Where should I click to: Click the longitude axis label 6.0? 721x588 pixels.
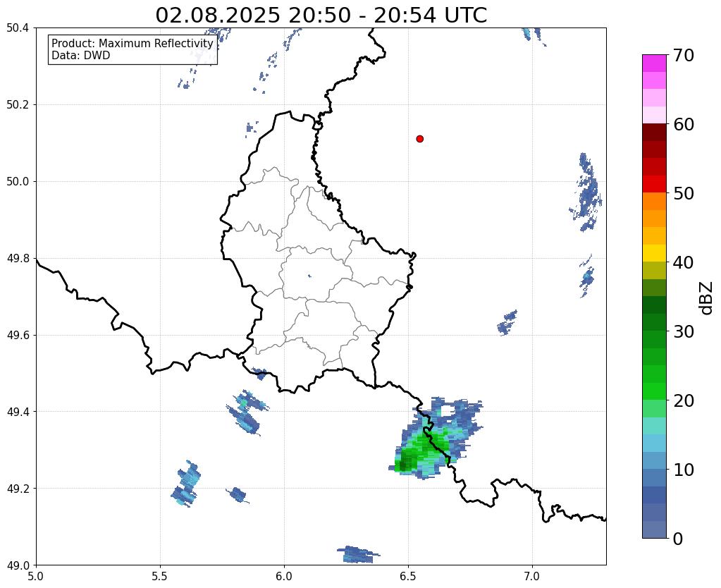(284, 576)
